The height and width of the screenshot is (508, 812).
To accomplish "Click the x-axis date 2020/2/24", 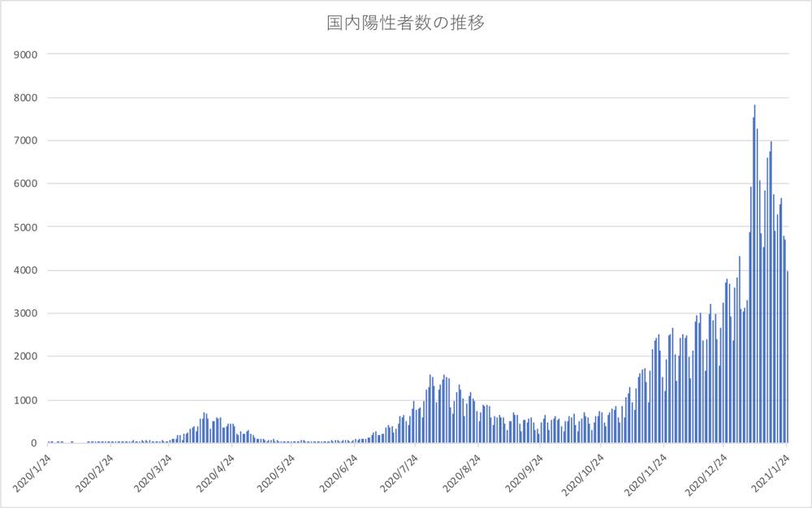I will pos(94,473).
